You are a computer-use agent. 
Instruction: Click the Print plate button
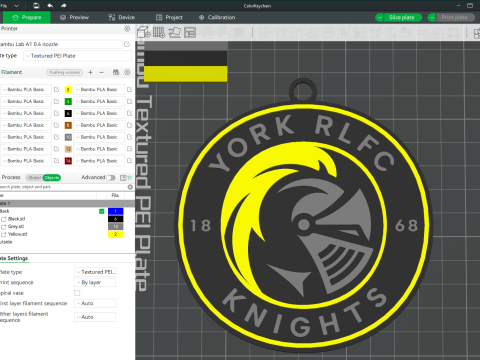tap(455, 17)
